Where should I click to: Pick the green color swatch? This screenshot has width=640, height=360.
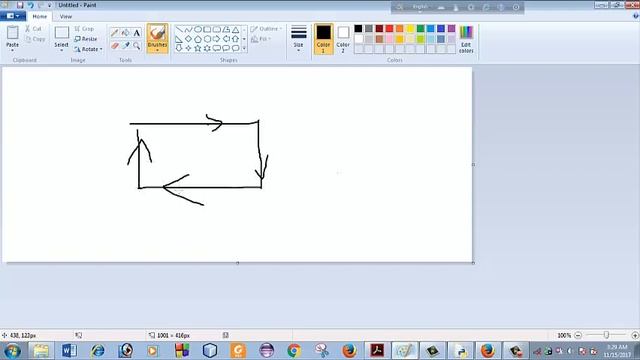[420, 29]
